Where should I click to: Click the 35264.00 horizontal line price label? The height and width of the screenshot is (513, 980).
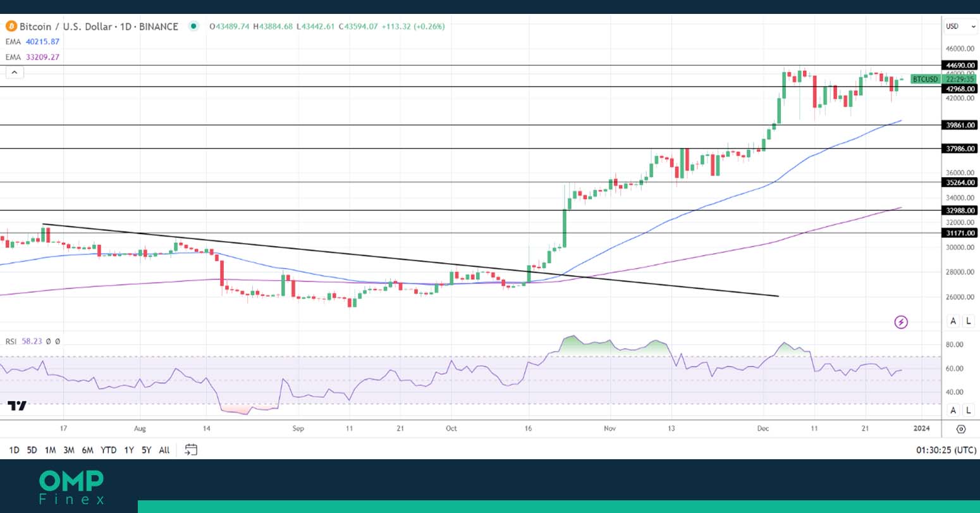pyautogui.click(x=960, y=182)
